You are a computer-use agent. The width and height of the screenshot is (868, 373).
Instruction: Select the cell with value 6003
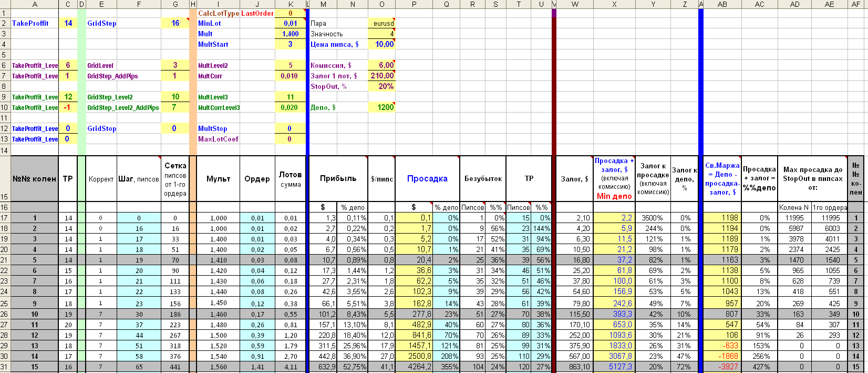click(x=830, y=228)
